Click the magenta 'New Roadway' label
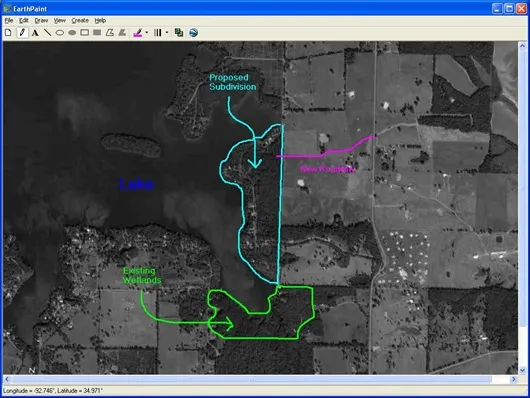530x398 pixels. (328, 169)
